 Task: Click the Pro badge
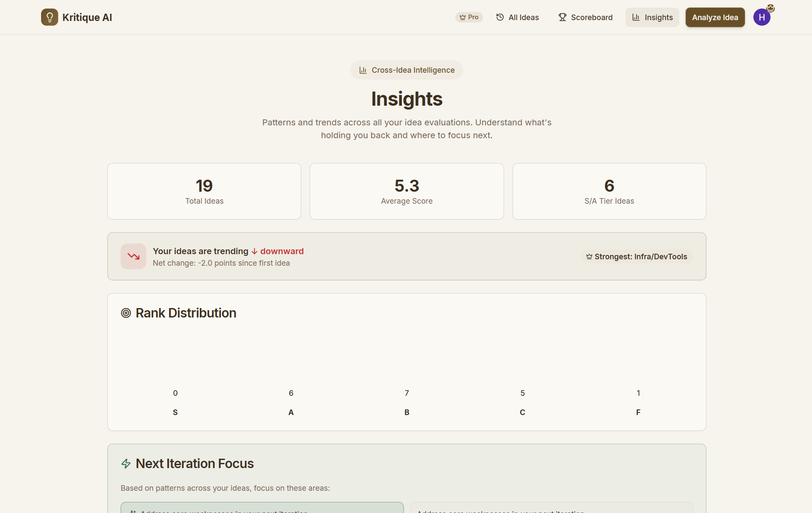pos(469,17)
